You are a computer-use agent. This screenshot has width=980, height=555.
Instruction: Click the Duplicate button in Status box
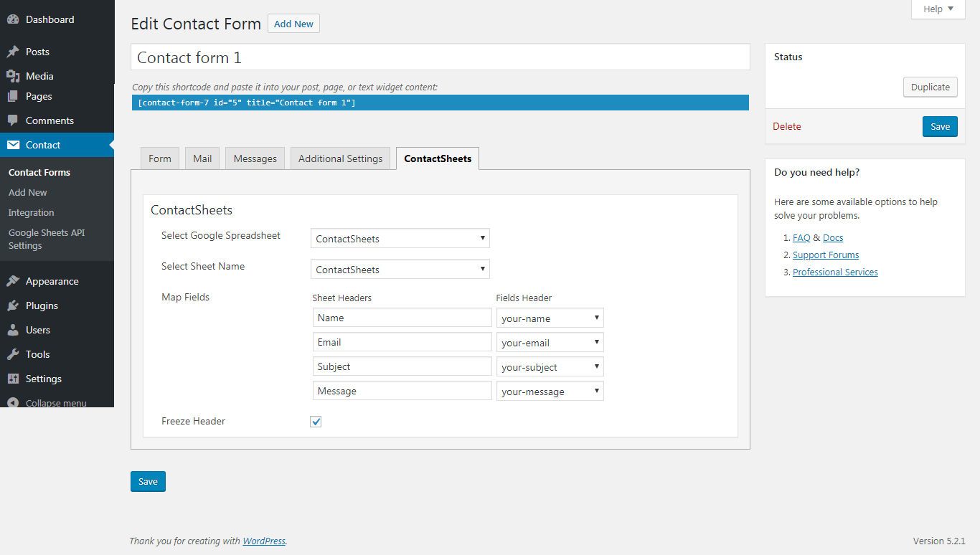click(x=930, y=87)
